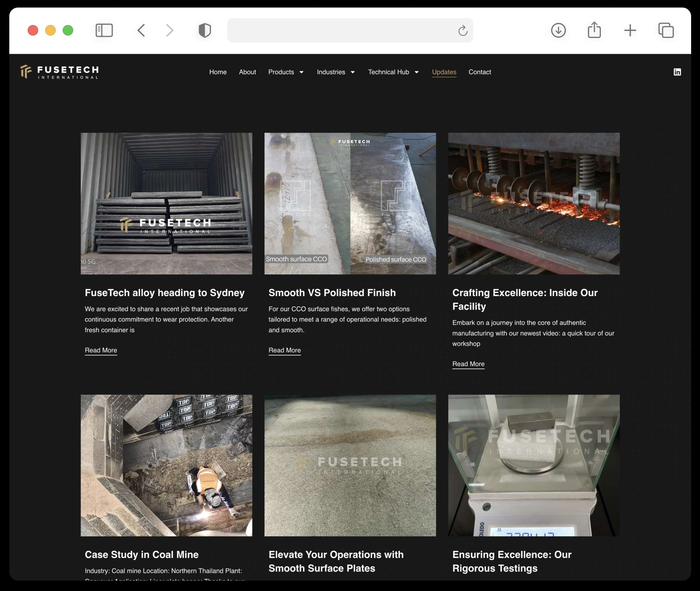
Task: Expand the Technical Hub dropdown arrow
Action: pyautogui.click(x=417, y=72)
